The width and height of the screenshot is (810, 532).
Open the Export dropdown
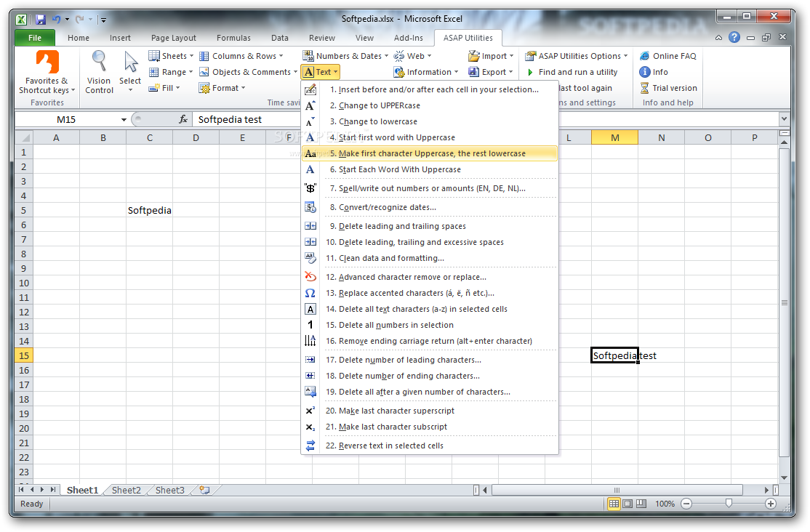click(x=491, y=72)
